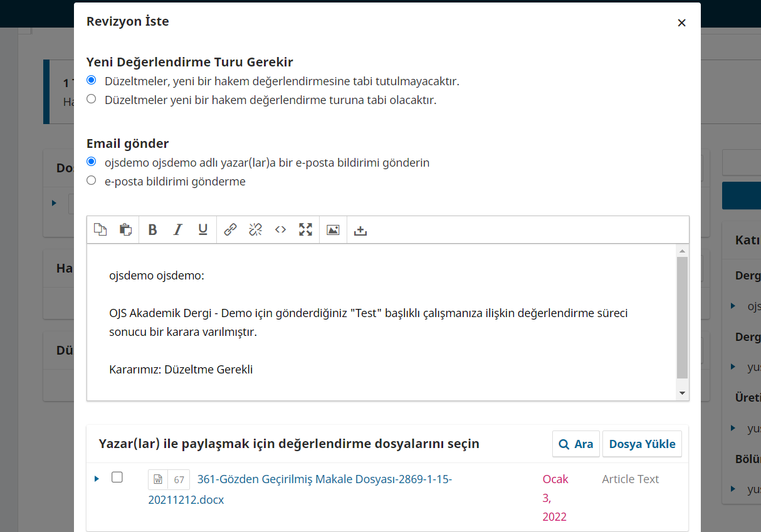Click the 'ojsdemo ojsdemo:' greeting line
Viewport: 761px width, 532px height.
coord(157,275)
